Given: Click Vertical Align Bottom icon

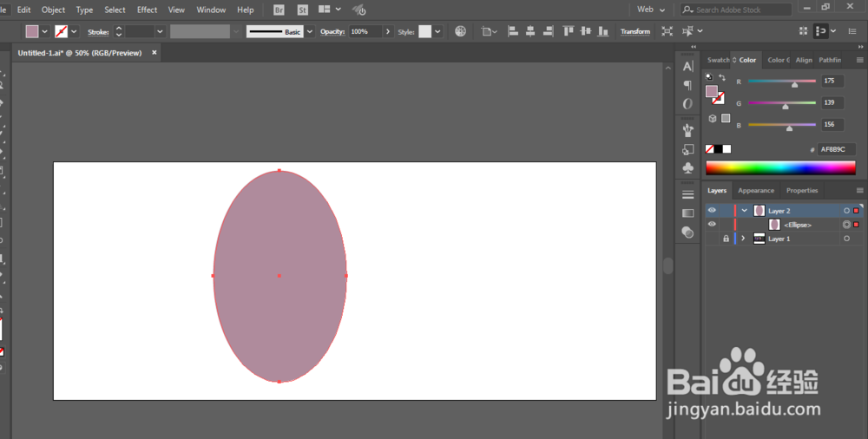Looking at the screenshot, I should [603, 31].
